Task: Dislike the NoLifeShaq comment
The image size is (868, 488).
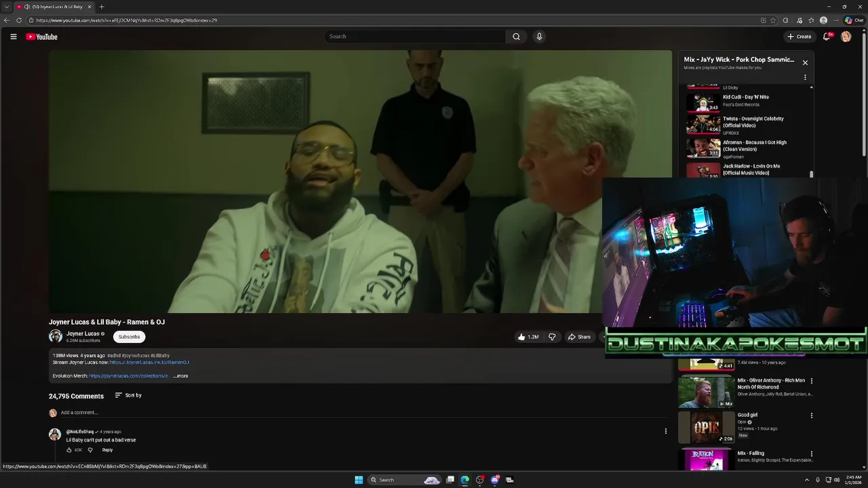Action: pyautogui.click(x=90, y=450)
